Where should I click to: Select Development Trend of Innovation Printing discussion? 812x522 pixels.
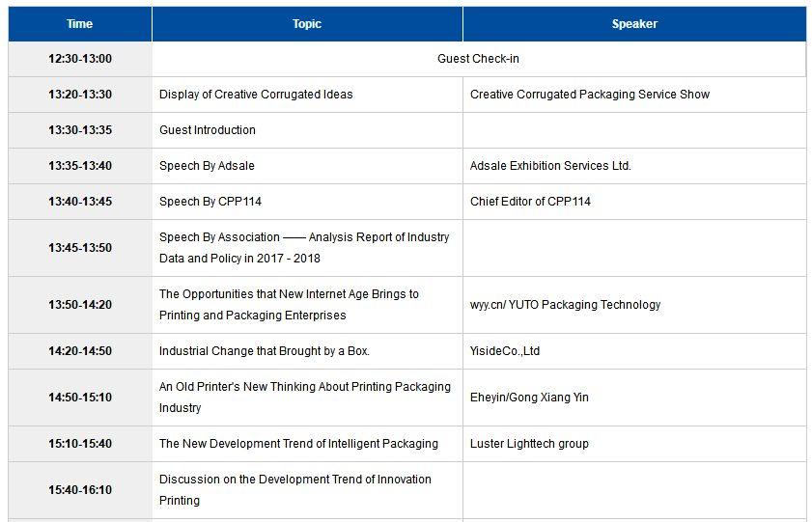(x=295, y=490)
